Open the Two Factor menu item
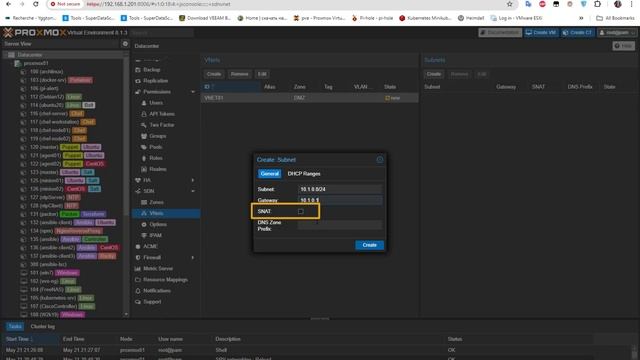 [x=162, y=125]
